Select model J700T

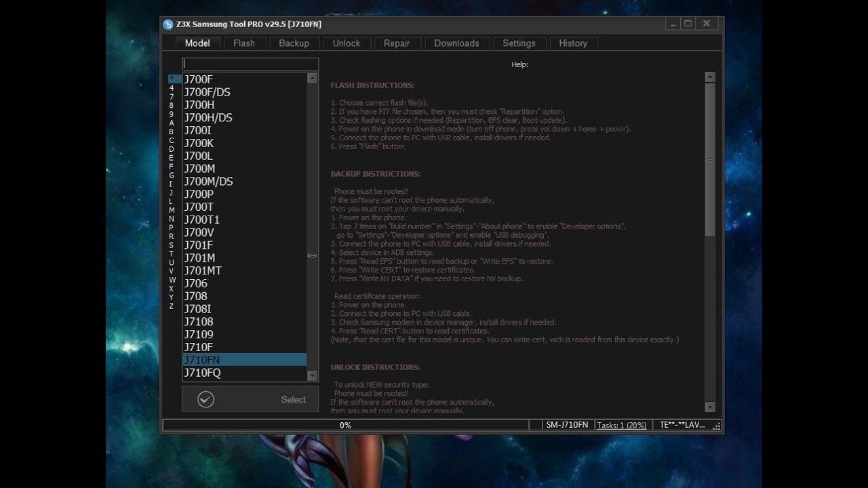(244, 207)
